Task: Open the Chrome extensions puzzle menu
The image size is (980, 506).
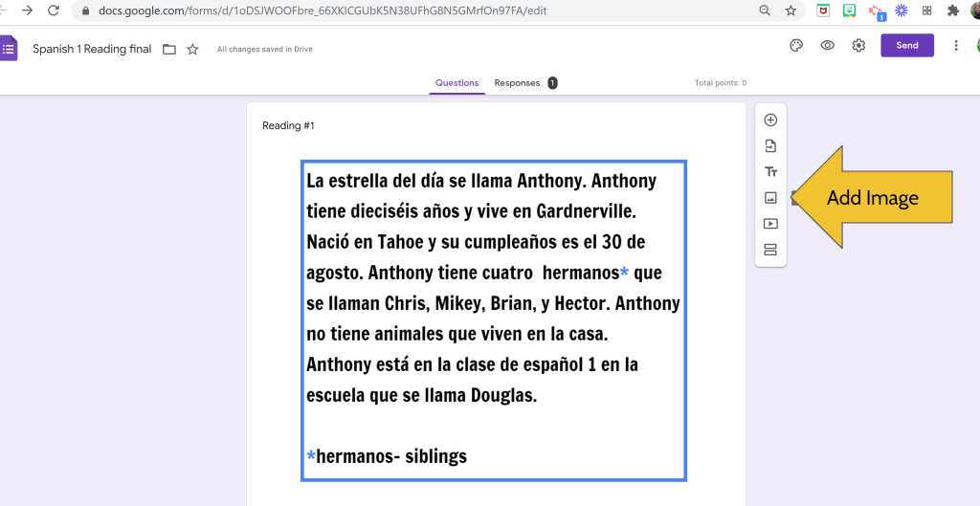Action: coord(952,11)
